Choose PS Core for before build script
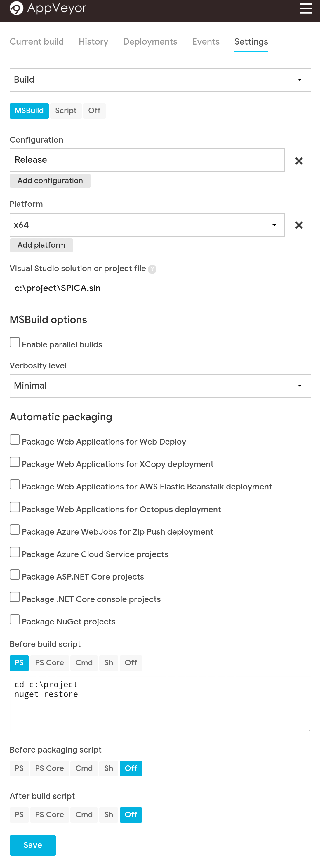The image size is (320, 868). pyautogui.click(x=49, y=663)
